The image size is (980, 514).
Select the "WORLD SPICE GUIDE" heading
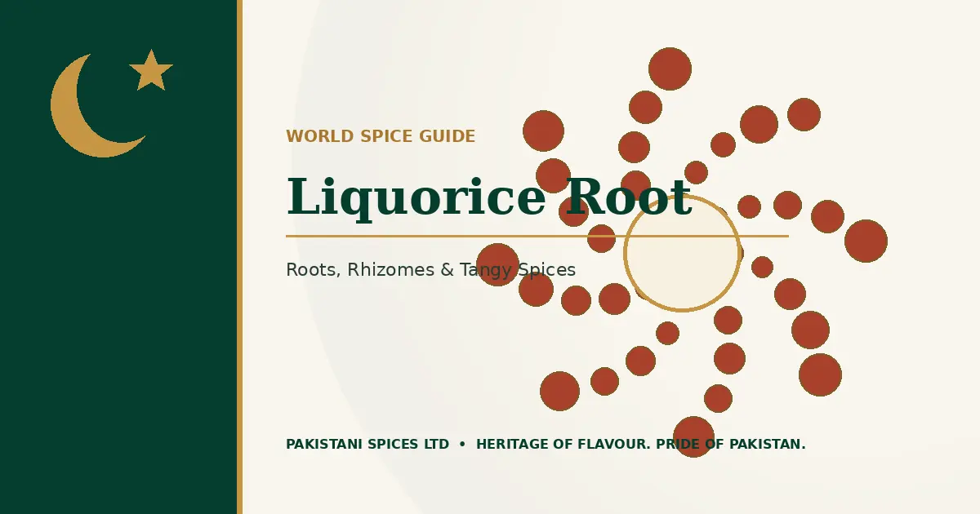click(x=381, y=136)
